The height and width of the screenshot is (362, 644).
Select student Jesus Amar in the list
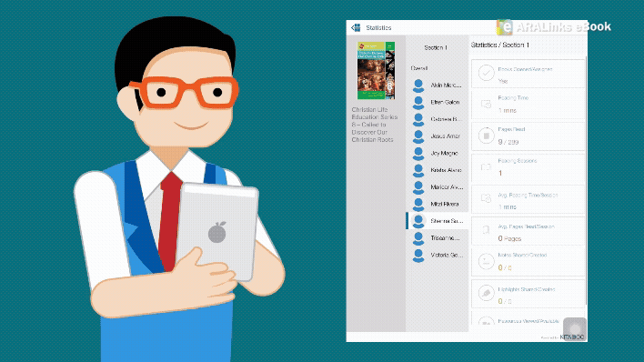pos(437,136)
